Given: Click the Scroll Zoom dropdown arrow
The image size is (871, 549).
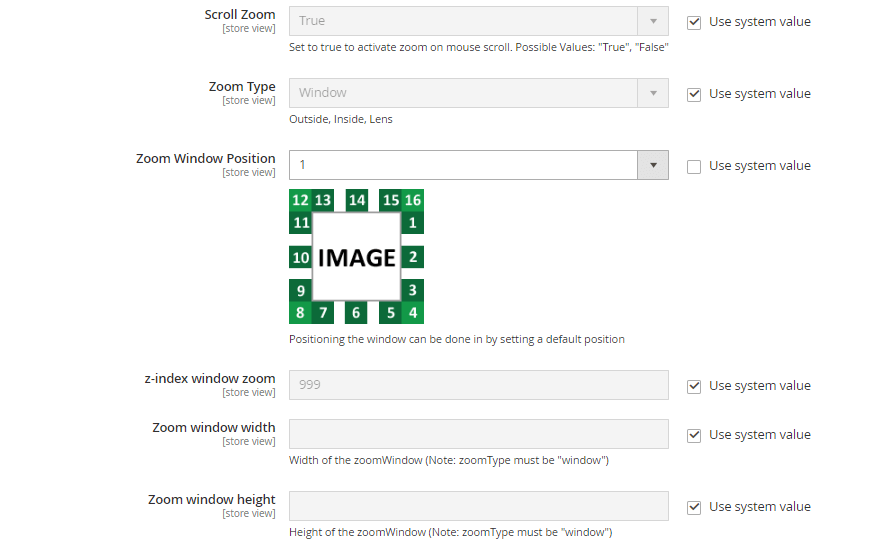Looking at the screenshot, I should point(654,21).
